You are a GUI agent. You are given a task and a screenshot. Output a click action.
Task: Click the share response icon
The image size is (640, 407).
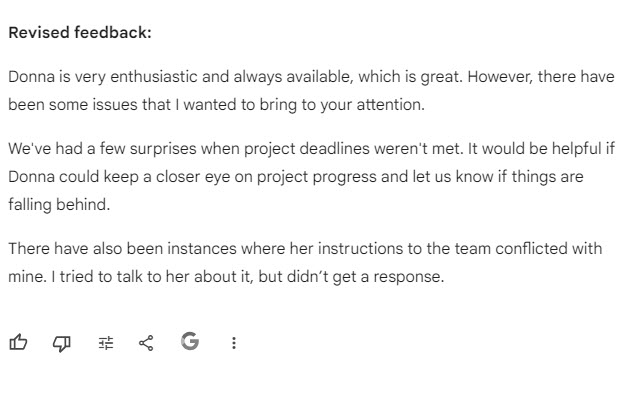(146, 343)
